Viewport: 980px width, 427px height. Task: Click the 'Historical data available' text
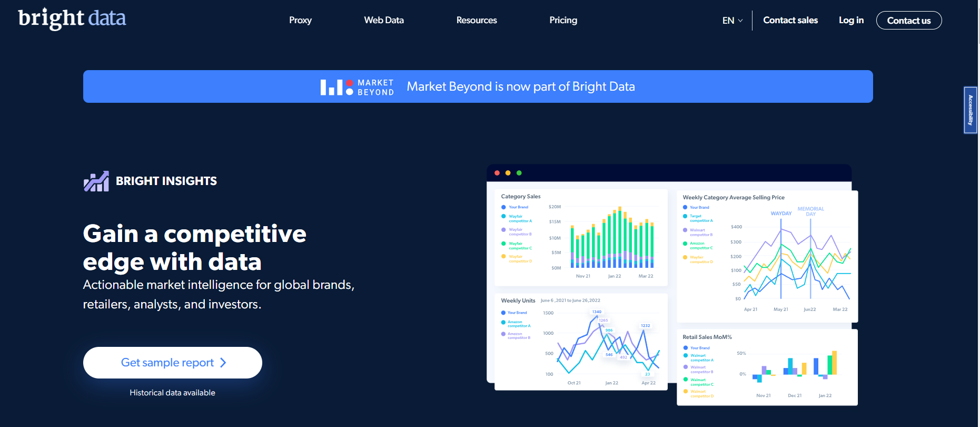click(172, 393)
